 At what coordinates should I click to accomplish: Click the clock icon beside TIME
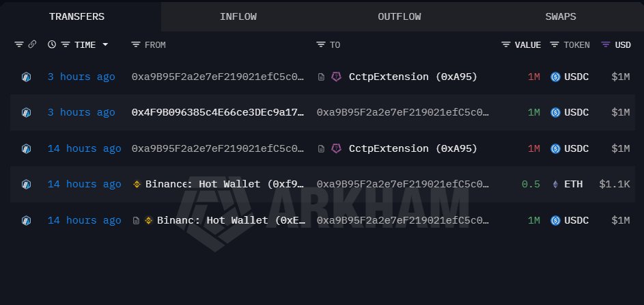(52, 45)
